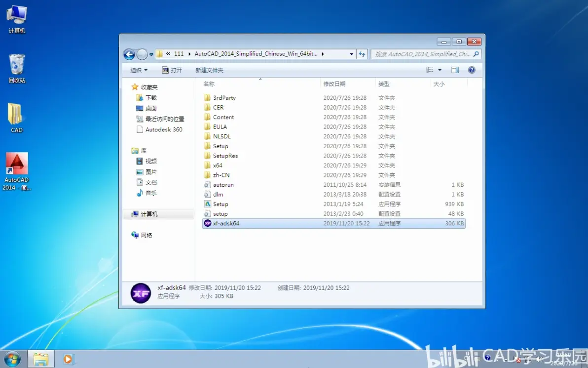588x368 pixels.
Task: Click the XF icon in details pane
Action: [141, 293]
